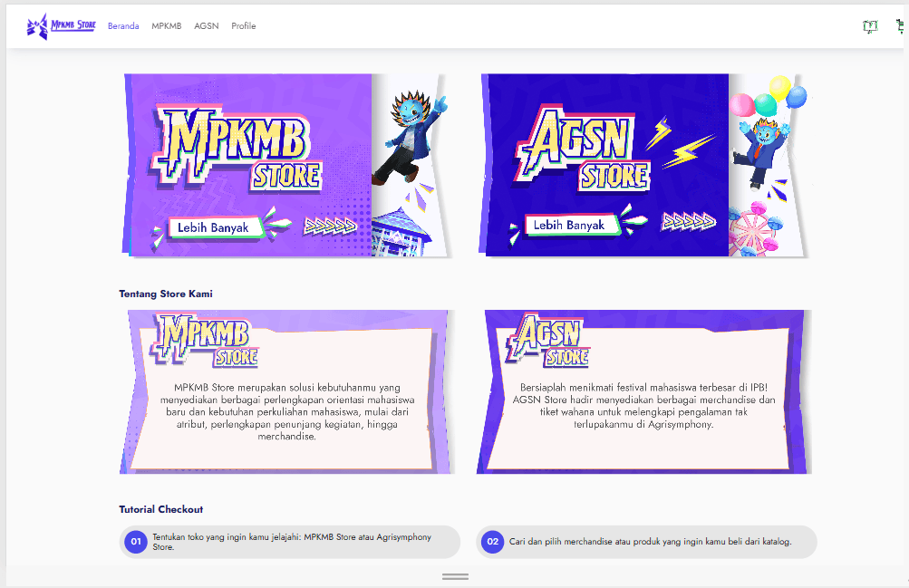Select step text 'Cari dan pilih merchandise'
The image size is (909, 588).
coord(651,542)
